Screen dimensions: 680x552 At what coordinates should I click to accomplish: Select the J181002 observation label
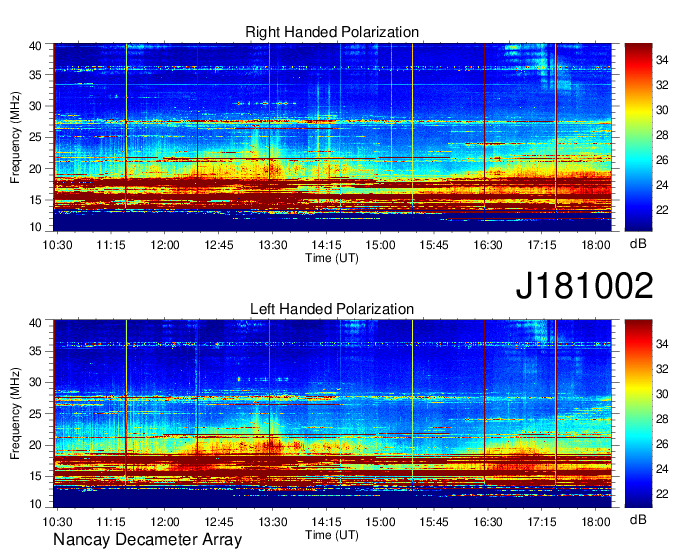(584, 286)
